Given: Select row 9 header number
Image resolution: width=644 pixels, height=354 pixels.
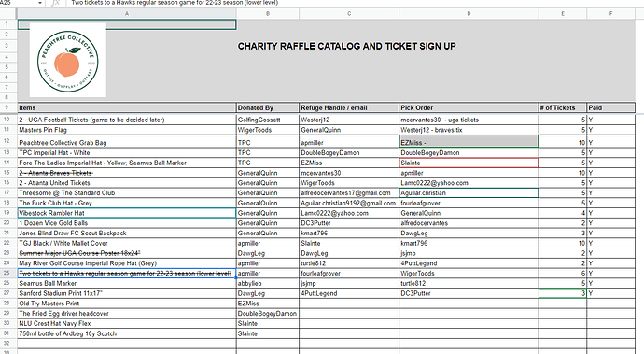Looking at the screenshot, I should pyautogui.click(x=7, y=107).
